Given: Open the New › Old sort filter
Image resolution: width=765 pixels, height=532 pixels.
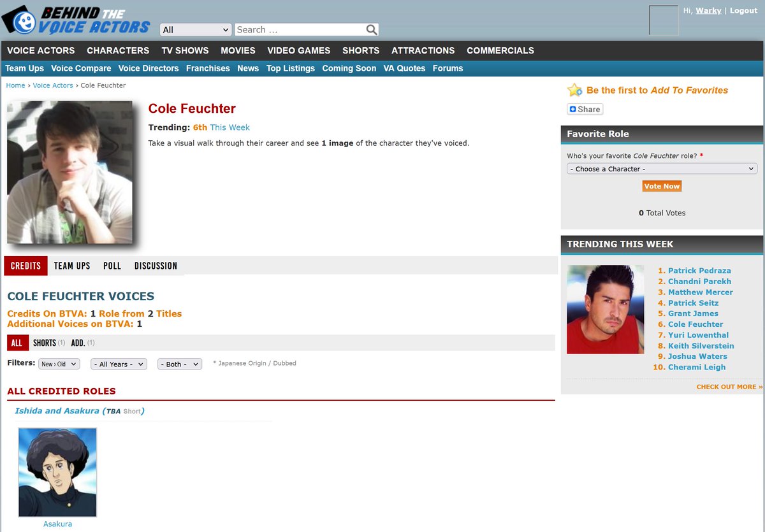Looking at the screenshot, I should (x=59, y=364).
